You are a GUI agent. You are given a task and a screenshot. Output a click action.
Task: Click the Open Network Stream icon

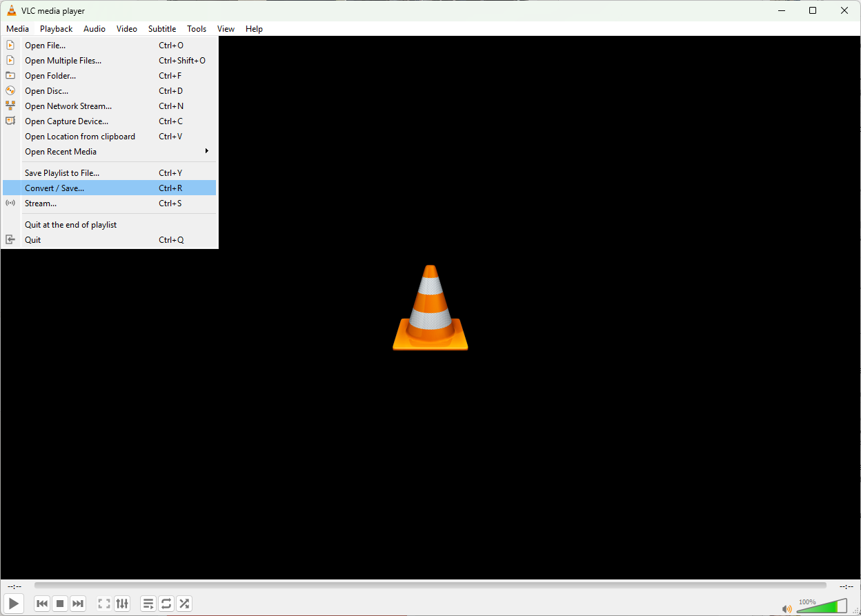[10, 106]
